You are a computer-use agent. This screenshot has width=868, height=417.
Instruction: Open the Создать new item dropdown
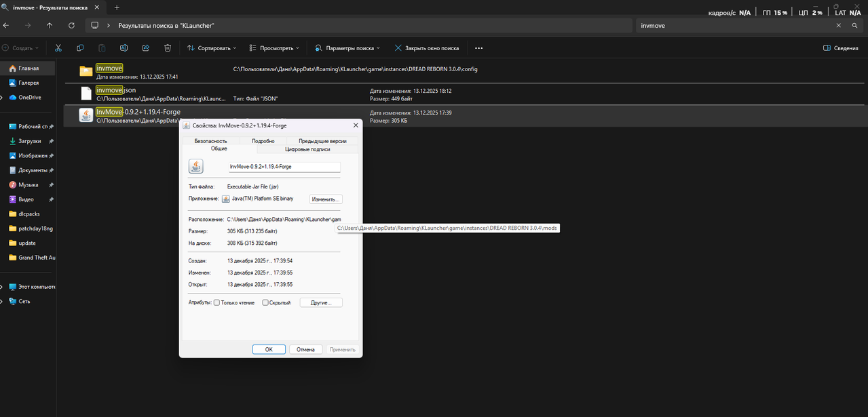(x=20, y=48)
